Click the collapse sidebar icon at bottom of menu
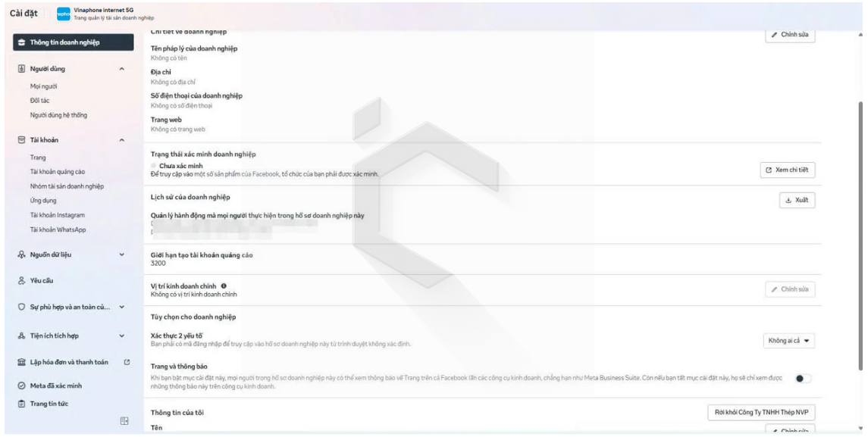Viewport: 868px width, 437px height. (x=124, y=421)
